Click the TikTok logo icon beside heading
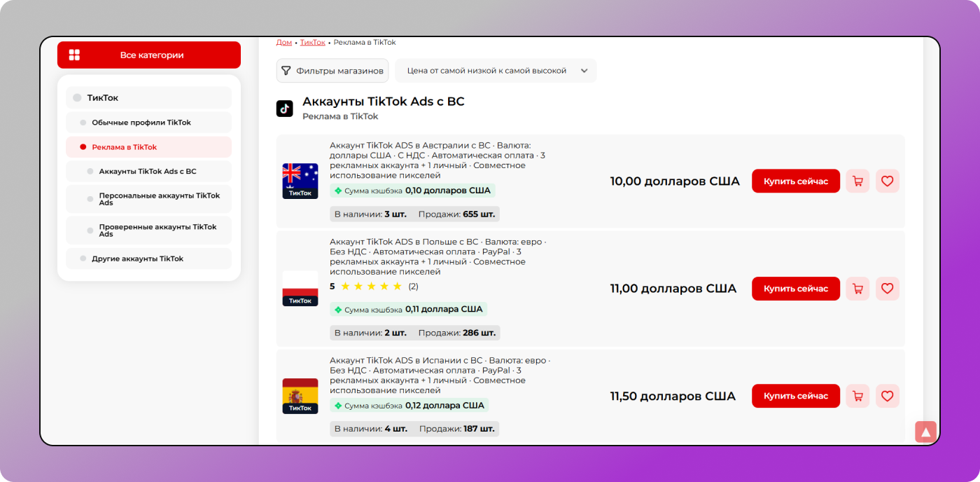 pos(284,109)
